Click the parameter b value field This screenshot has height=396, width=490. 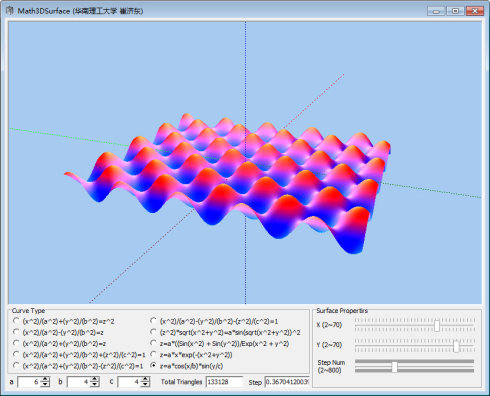[x=79, y=382]
